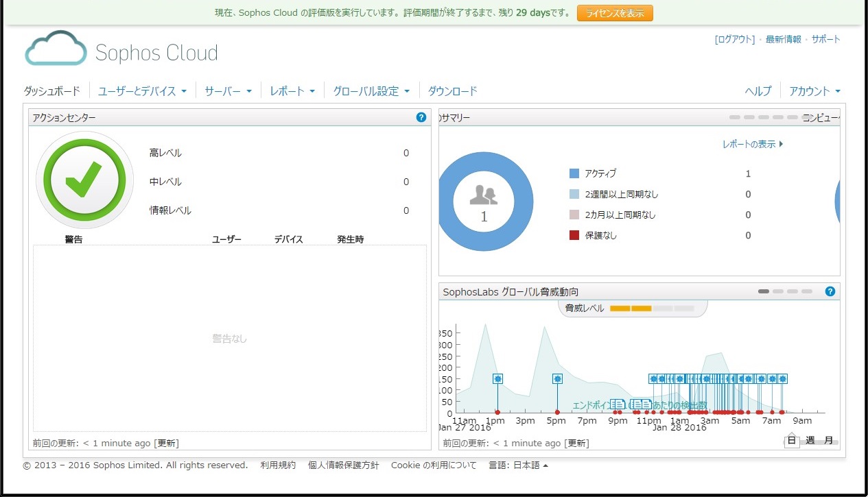Image resolution: width=868 pixels, height=497 pixels.
Task: Select first pager dot in summary panel
Action: 735,117
